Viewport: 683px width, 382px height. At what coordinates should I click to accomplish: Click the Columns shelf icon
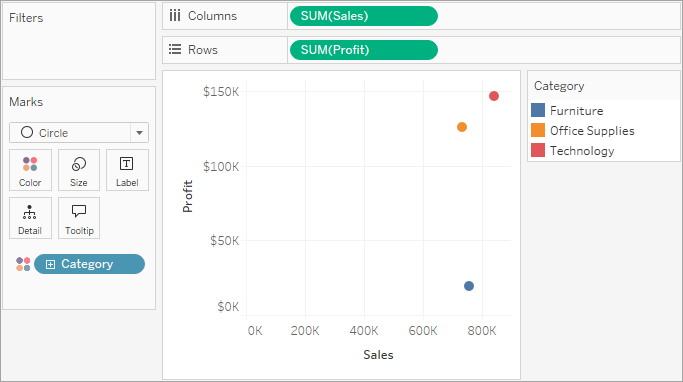[x=175, y=16]
